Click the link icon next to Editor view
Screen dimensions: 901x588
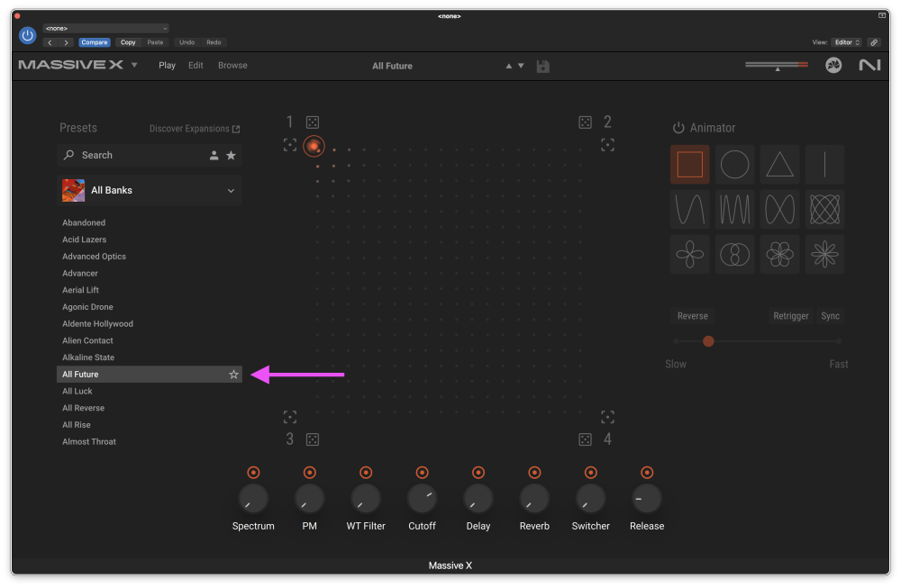coord(874,42)
